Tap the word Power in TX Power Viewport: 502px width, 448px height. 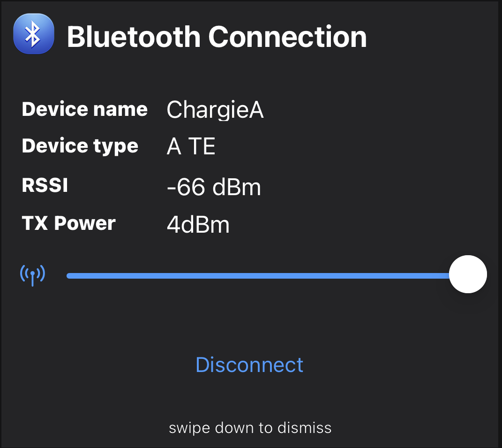(85, 223)
